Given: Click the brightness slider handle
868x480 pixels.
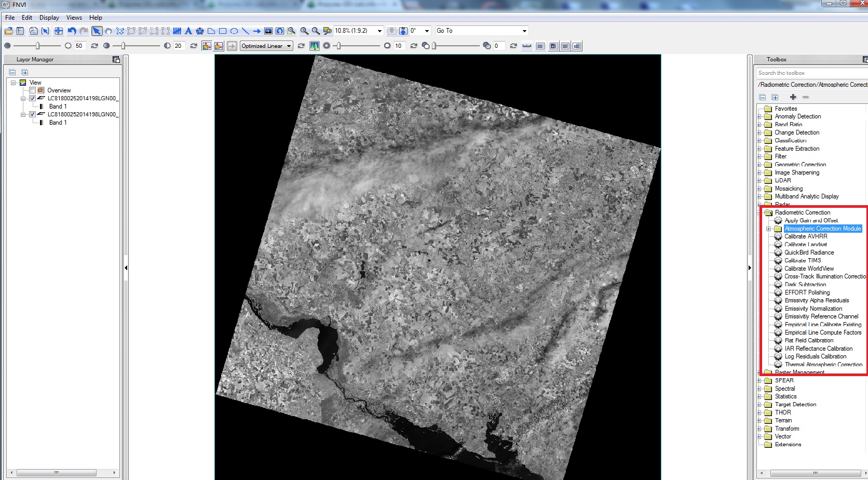Looking at the screenshot, I should [x=37, y=46].
